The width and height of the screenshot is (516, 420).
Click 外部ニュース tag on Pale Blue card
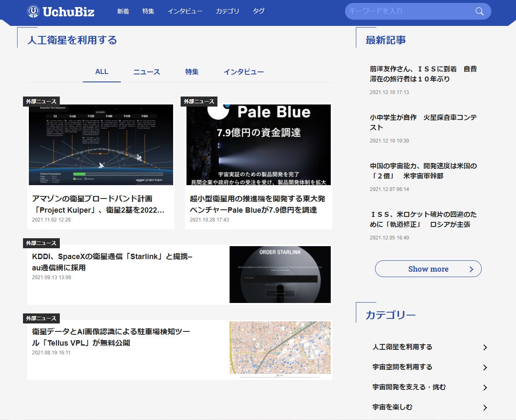(x=199, y=102)
